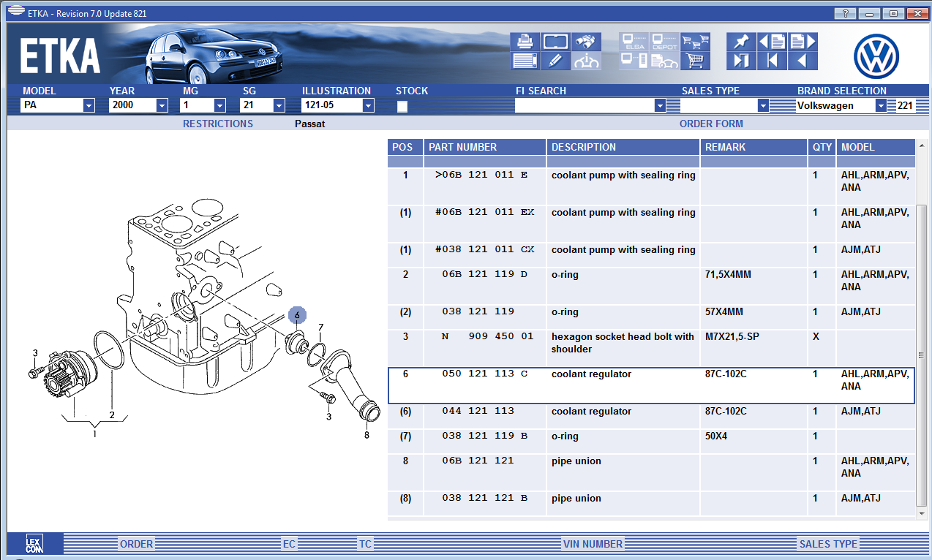Open the single shopping cart icon
The height and width of the screenshot is (560, 932).
(696, 61)
